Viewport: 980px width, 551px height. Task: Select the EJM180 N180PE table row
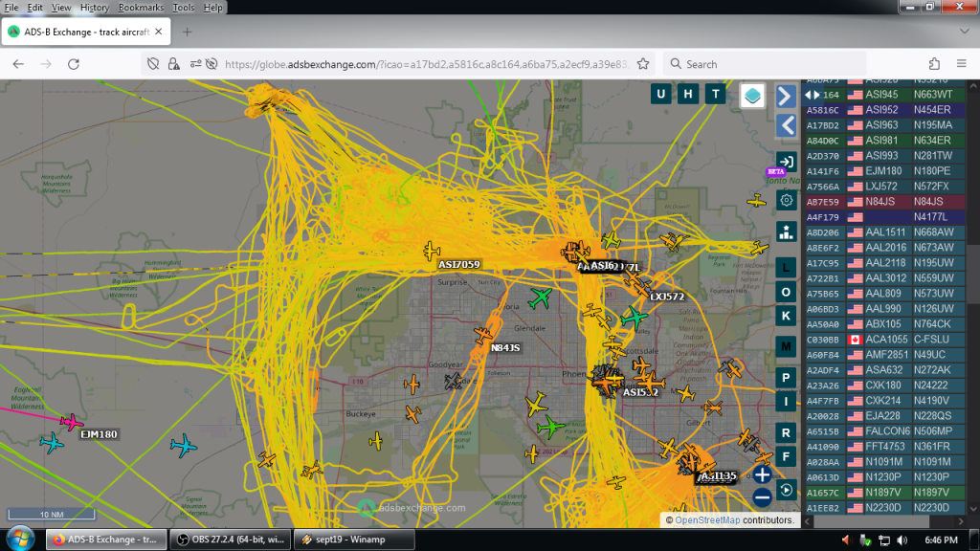click(x=885, y=171)
